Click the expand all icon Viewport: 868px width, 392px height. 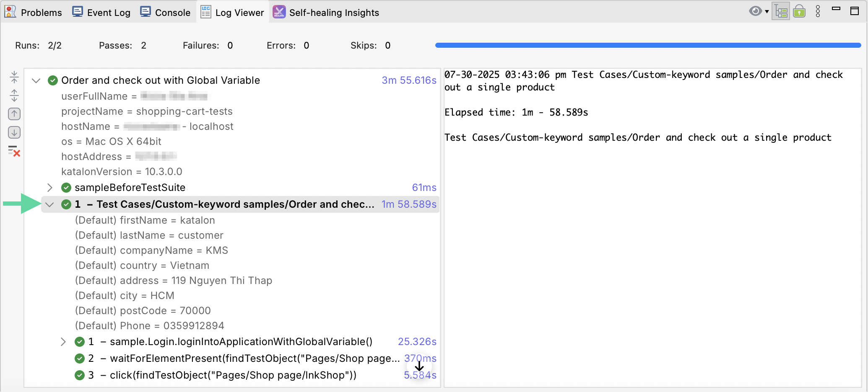point(14,95)
